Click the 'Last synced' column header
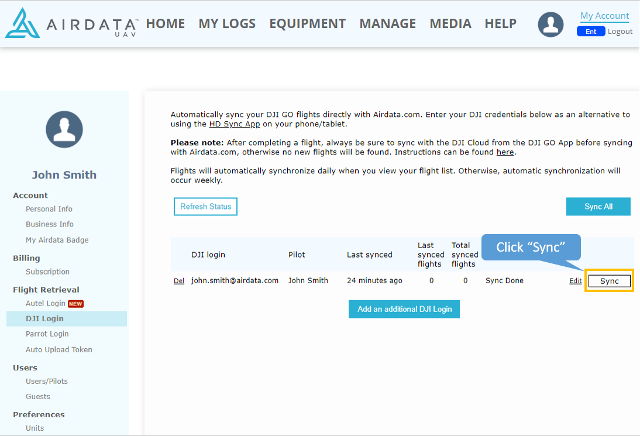 [369, 255]
